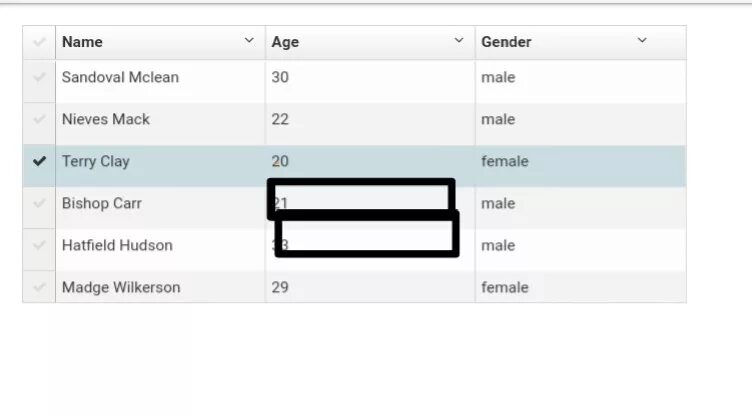Check the Madge Wilkerson row checkmark
This screenshot has width=752, height=416.
coord(39,287)
